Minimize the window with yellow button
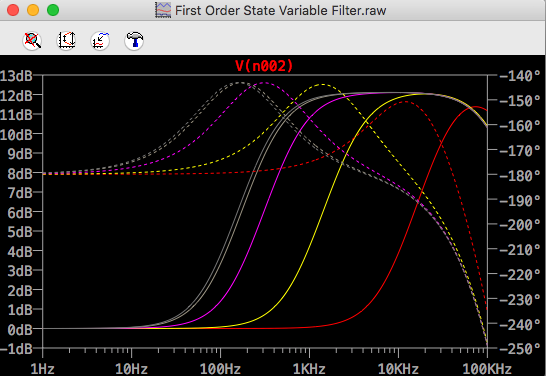This screenshot has width=546, height=376. coord(33,10)
